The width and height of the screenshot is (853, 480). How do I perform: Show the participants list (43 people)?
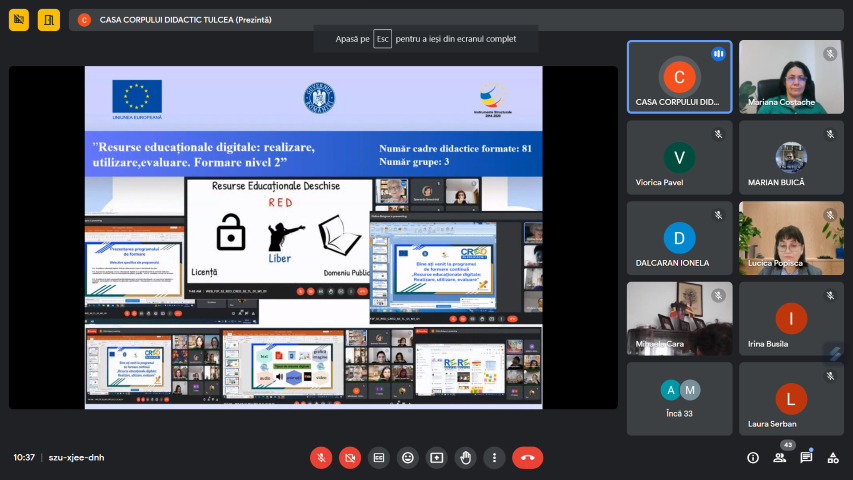[780, 457]
